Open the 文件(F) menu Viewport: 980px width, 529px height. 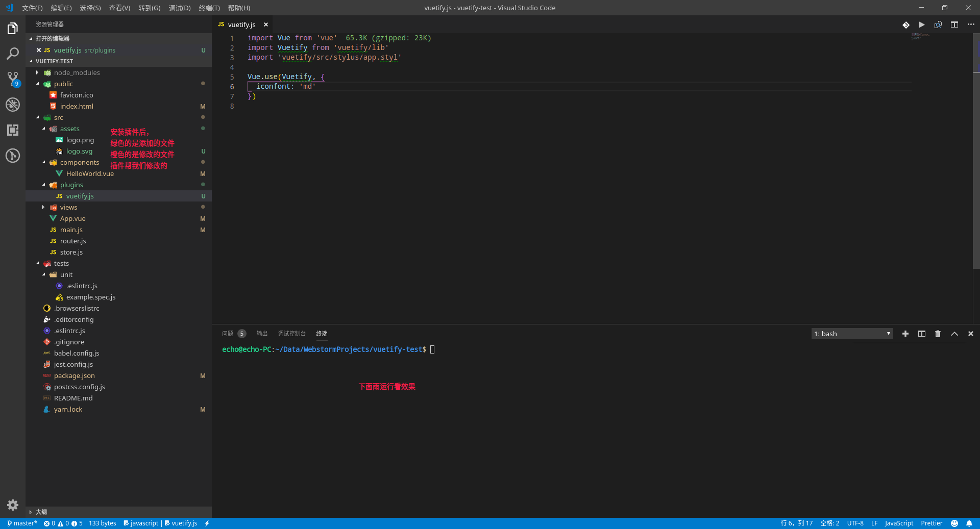click(32, 8)
